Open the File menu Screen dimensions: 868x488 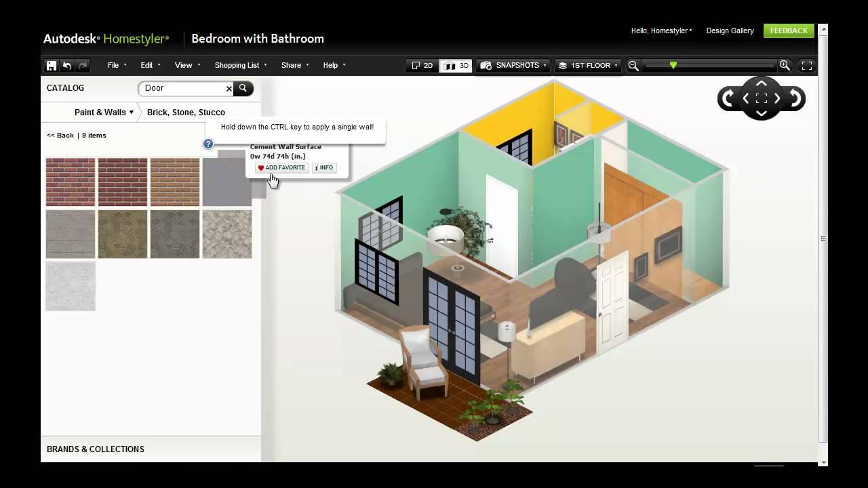[x=116, y=66]
